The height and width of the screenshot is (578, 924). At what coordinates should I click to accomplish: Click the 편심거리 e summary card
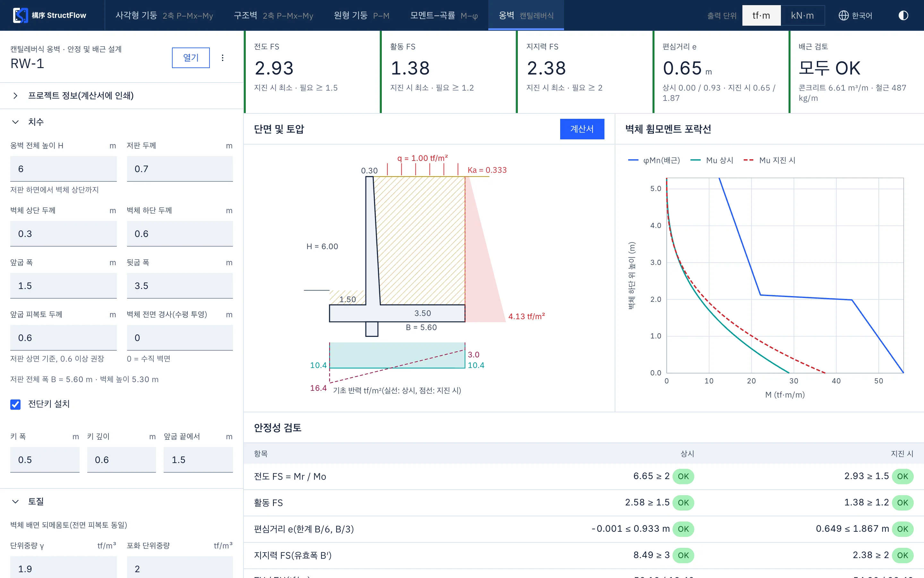(721, 72)
